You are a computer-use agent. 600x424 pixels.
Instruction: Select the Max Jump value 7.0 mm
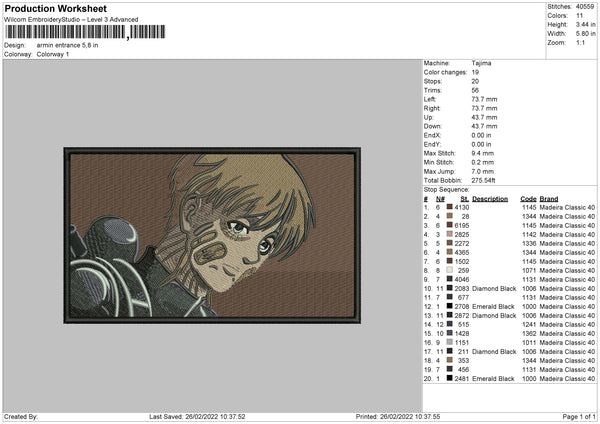483,171
